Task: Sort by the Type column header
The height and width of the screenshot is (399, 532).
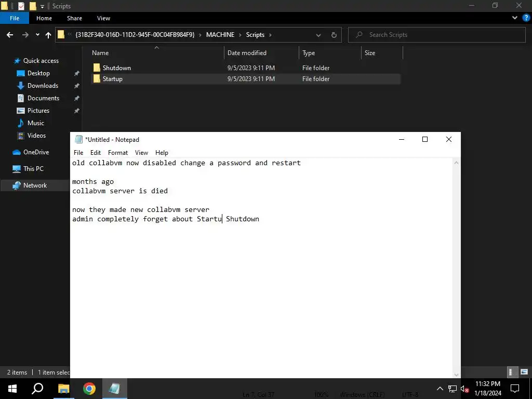Action: point(309,53)
